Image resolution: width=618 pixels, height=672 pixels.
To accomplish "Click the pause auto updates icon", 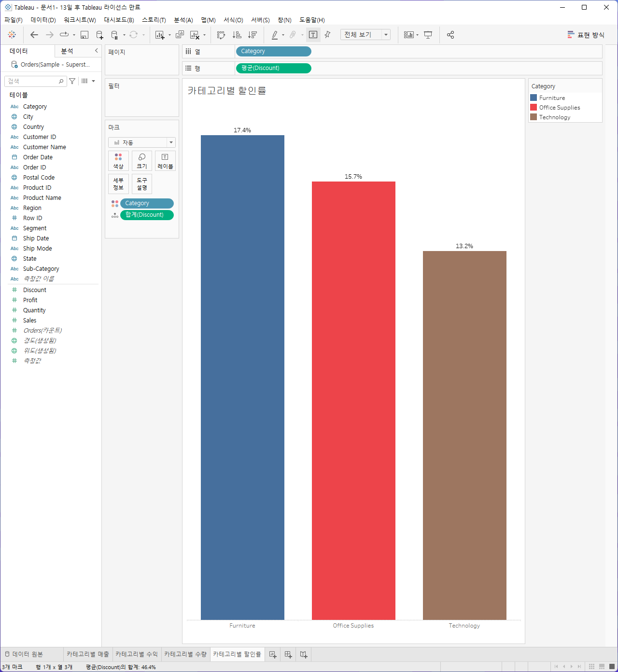I will click(114, 35).
